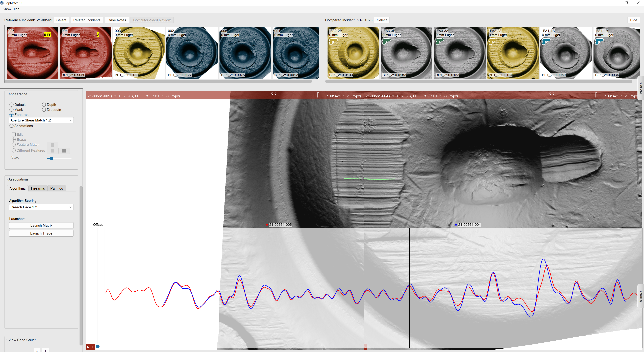Click the red pane-2 marker at divider bottom
Viewport: 644px width, 352px height.
pos(365,347)
